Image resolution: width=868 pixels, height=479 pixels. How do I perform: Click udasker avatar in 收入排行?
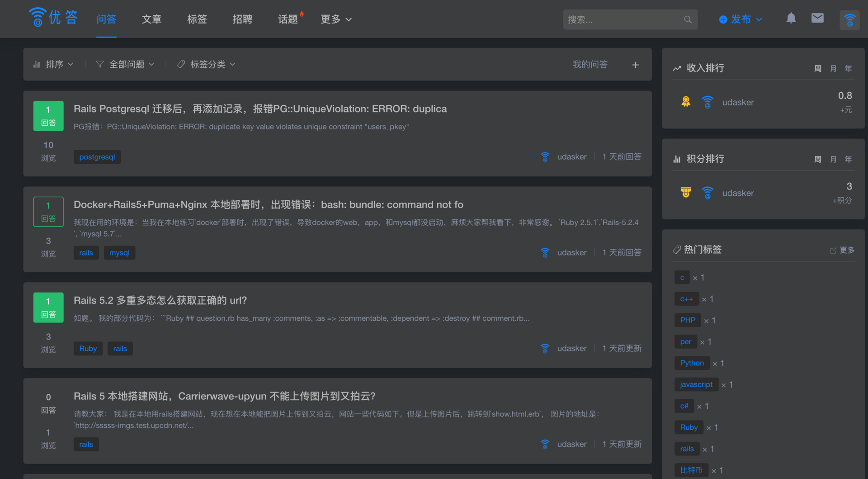[708, 102]
